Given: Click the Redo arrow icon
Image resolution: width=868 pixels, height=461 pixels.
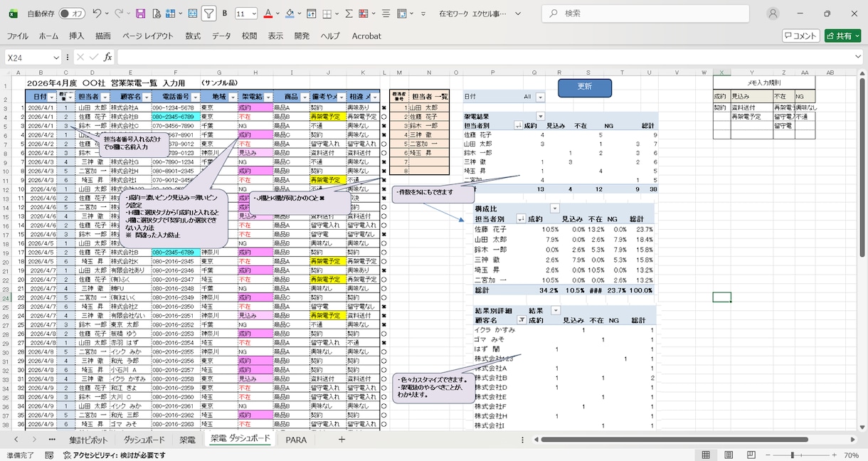Looking at the screenshot, I should click(118, 14).
